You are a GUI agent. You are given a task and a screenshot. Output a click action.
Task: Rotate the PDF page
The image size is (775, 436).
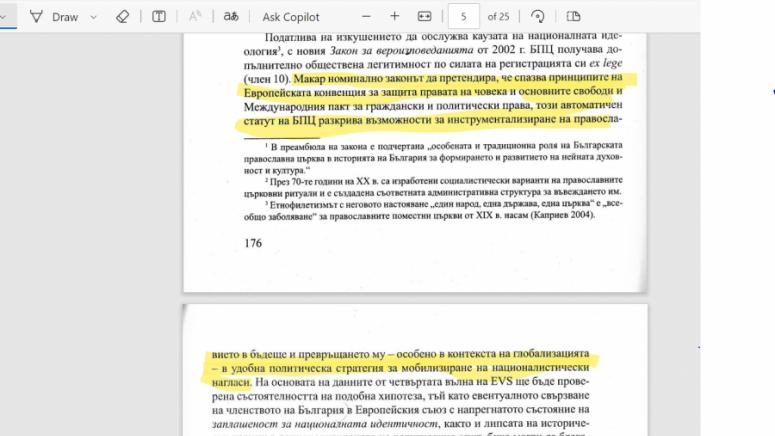[538, 16]
